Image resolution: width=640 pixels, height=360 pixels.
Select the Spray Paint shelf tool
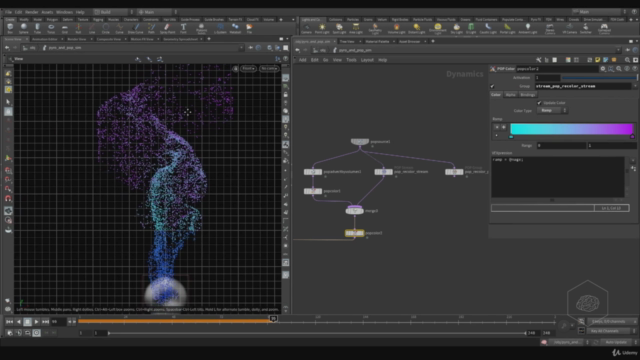click(167, 28)
